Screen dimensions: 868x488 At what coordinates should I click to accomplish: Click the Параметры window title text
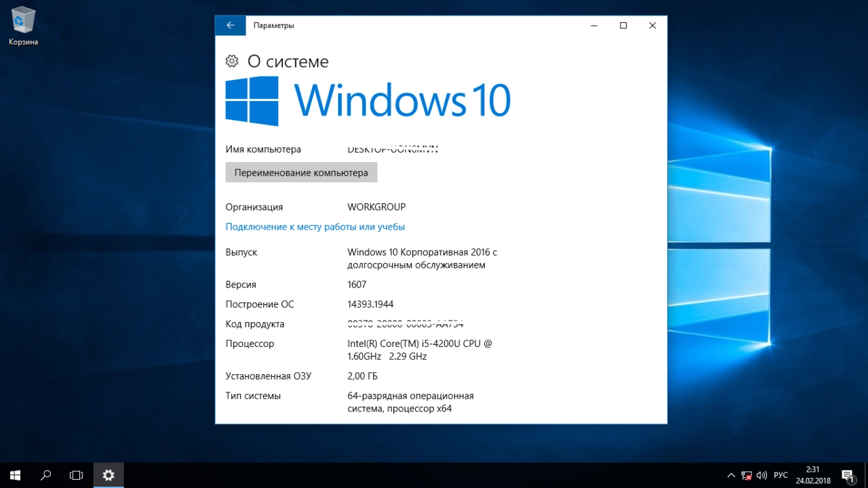tap(274, 26)
